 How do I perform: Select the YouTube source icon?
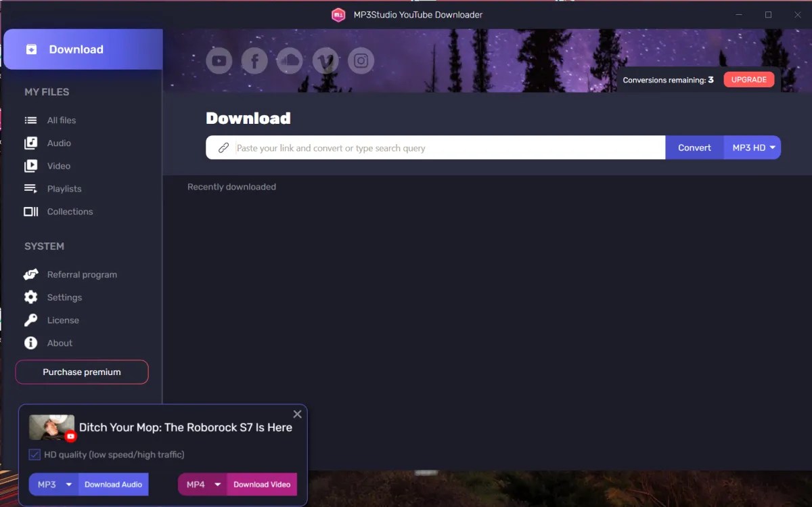pos(219,60)
